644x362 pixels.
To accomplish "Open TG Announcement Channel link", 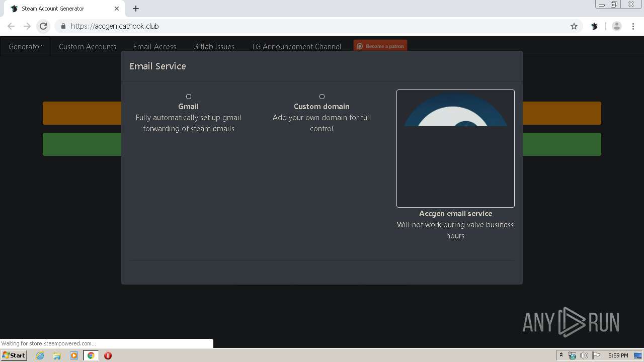I will 296,46.
